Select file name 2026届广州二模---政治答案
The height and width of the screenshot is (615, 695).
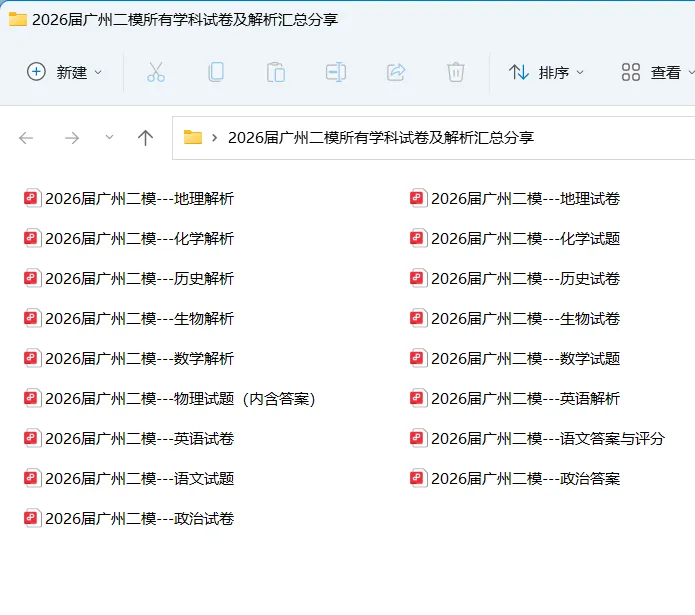click(x=526, y=479)
